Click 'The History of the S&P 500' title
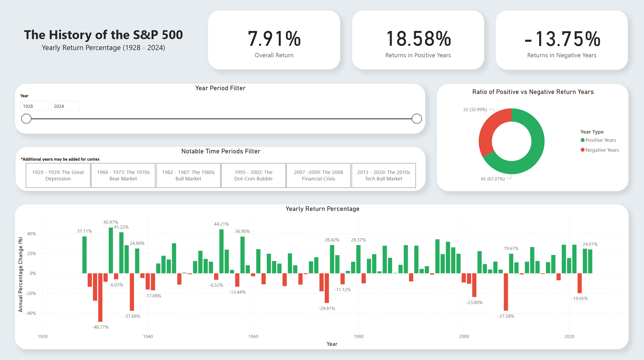 [103, 35]
